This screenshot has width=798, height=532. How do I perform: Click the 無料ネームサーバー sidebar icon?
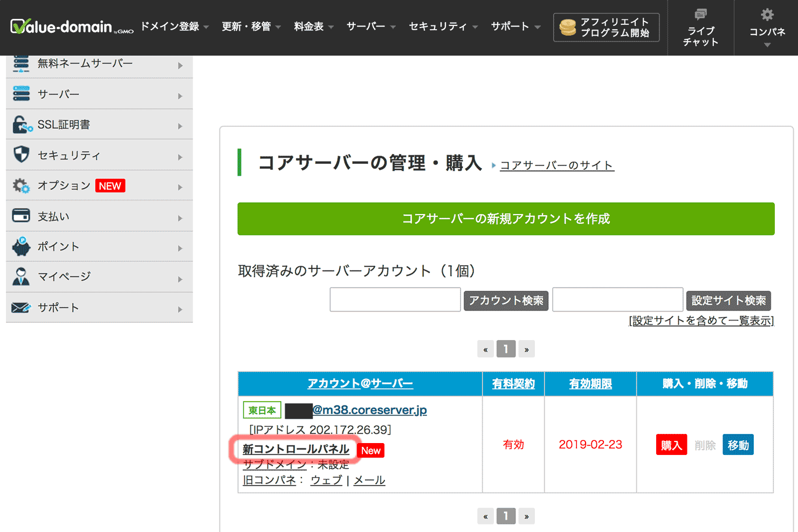[x=21, y=63]
